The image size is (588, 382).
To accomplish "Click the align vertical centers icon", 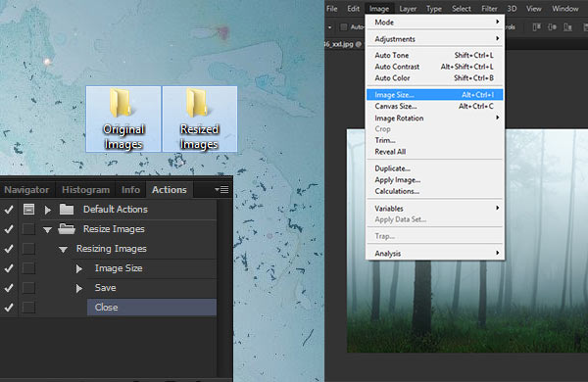I will (x=552, y=27).
